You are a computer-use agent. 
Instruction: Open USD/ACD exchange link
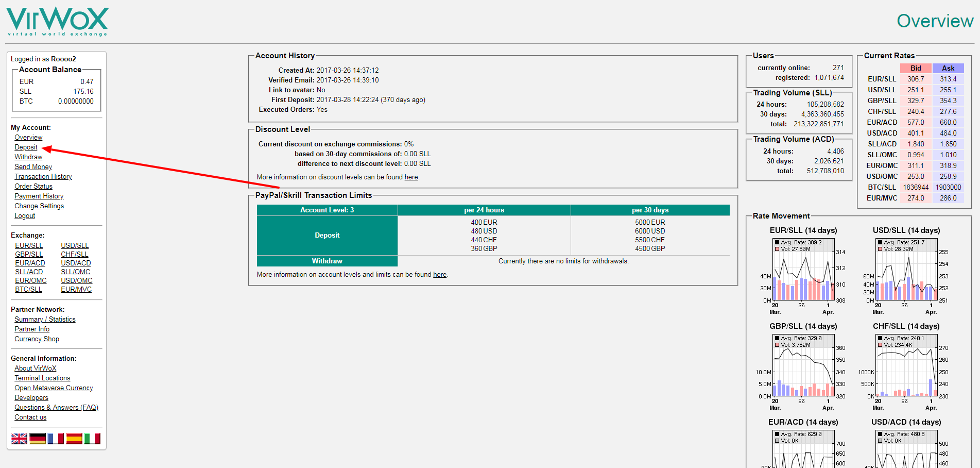76,263
